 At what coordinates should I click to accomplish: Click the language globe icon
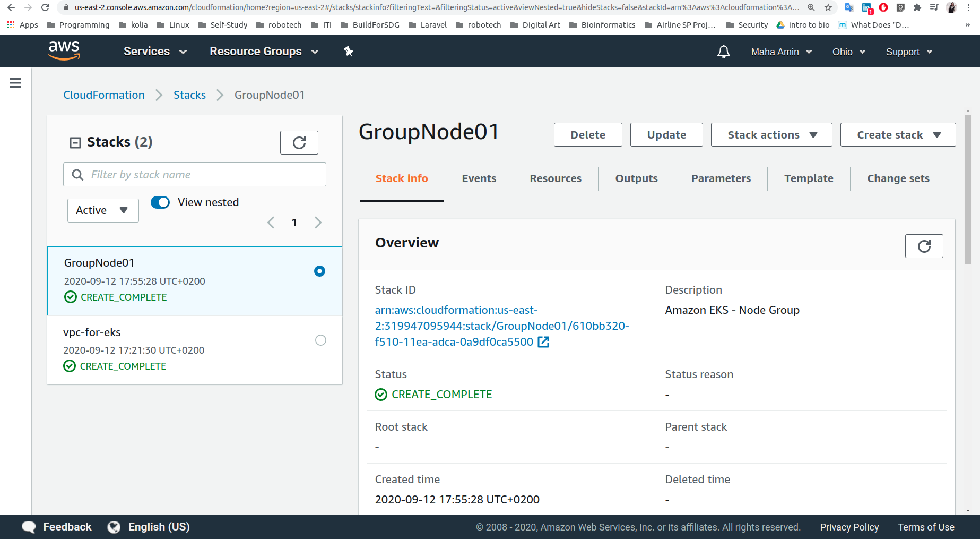click(x=114, y=527)
